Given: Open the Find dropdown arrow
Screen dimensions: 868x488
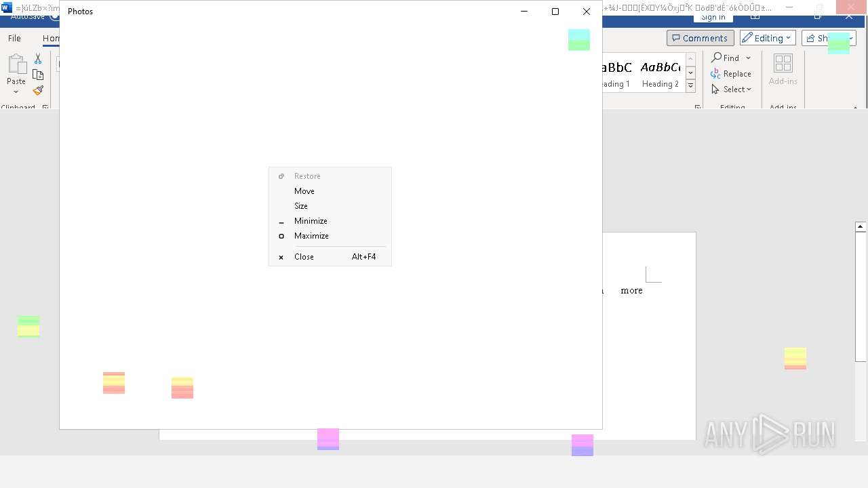Looking at the screenshot, I should click(748, 58).
